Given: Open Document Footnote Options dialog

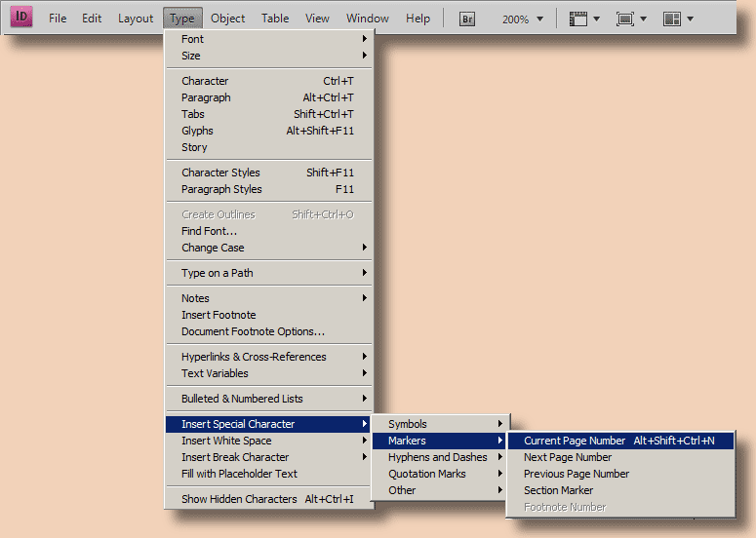Looking at the screenshot, I should (253, 331).
